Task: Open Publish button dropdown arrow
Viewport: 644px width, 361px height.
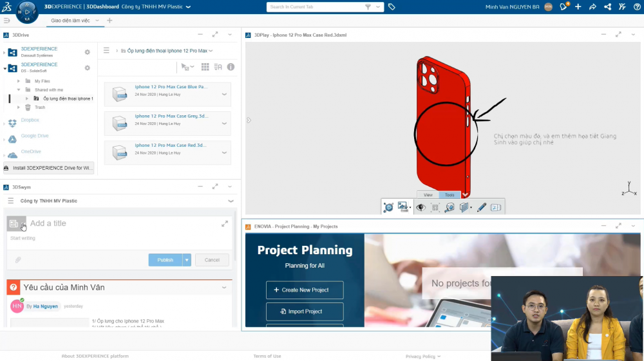Action: pos(187,260)
